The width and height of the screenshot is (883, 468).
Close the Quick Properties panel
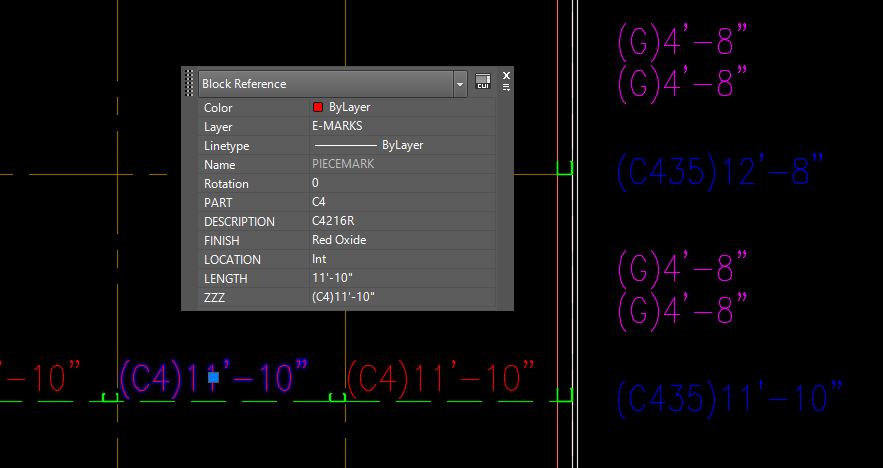click(506, 75)
